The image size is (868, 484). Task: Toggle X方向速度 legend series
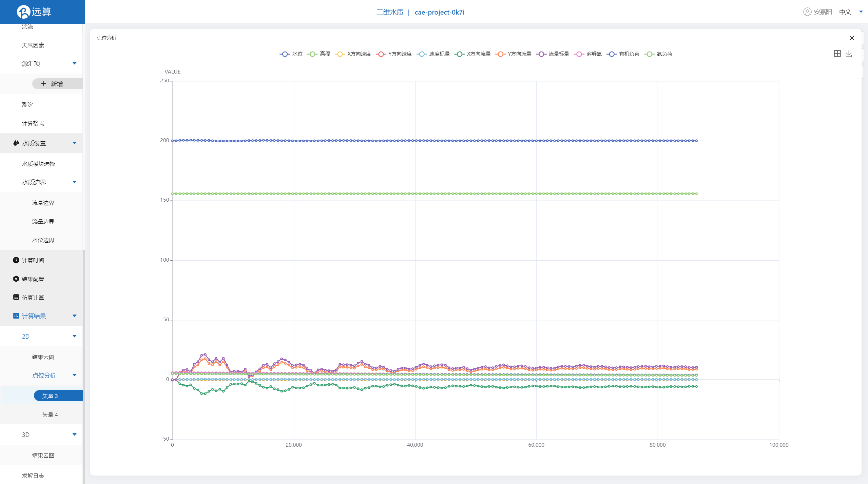pos(353,54)
